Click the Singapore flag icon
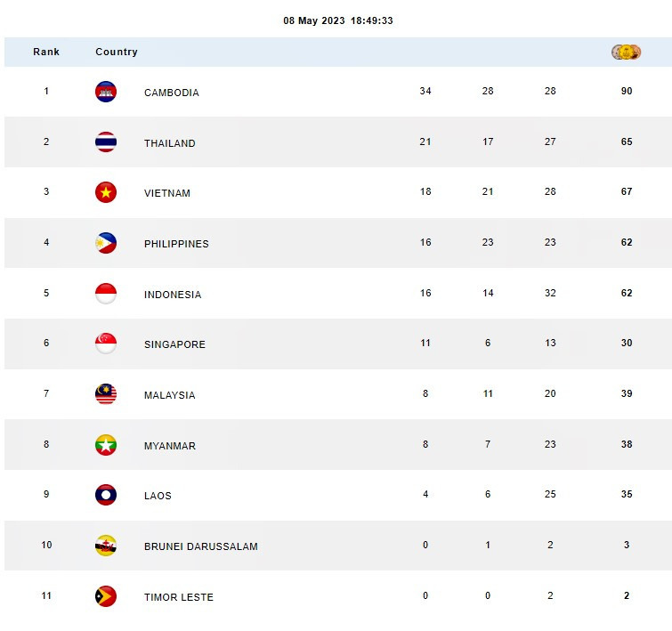The image size is (672, 631). [106, 344]
